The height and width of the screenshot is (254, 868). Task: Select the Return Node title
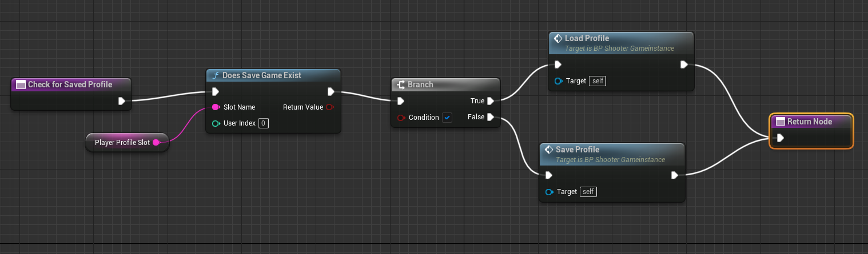(x=810, y=121)
